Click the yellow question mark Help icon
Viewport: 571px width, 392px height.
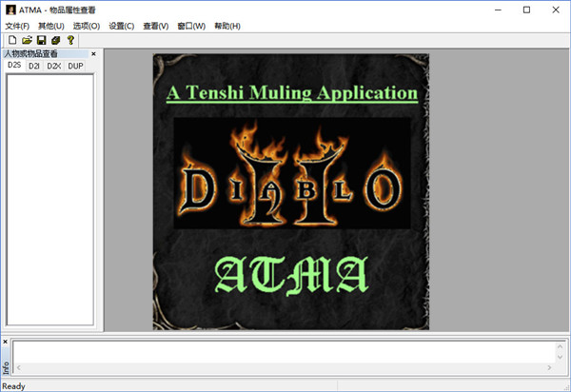click(x=70, y=40)
